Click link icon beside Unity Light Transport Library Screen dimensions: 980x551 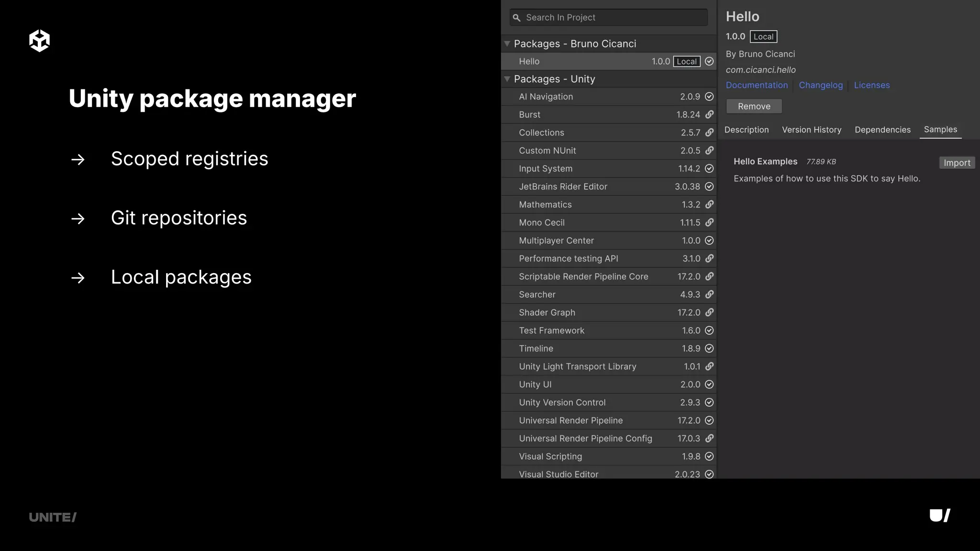coord(709,366)
